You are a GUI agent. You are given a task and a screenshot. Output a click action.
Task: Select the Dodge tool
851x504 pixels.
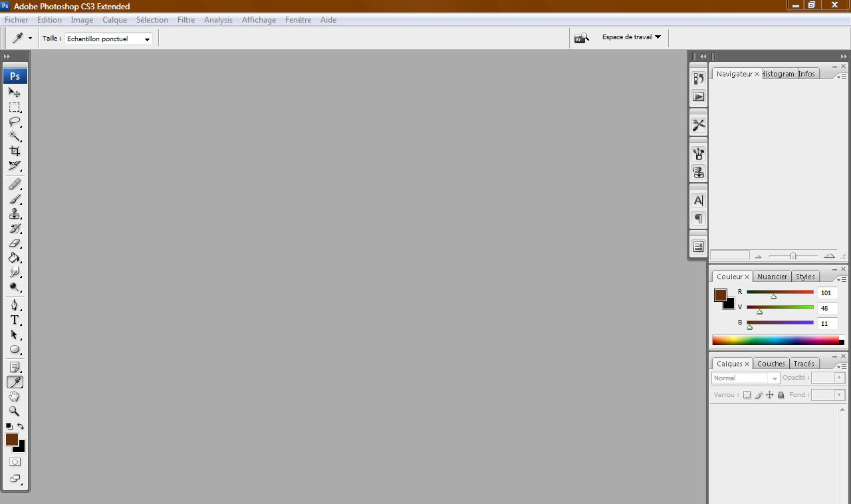tap(15, 287)
